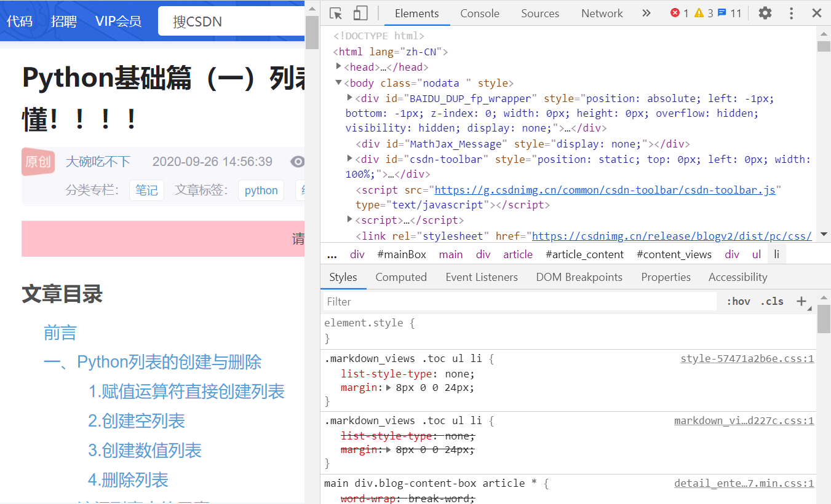Expand the csdn-toolbar div node
The image size is (831, 504).
350,159
